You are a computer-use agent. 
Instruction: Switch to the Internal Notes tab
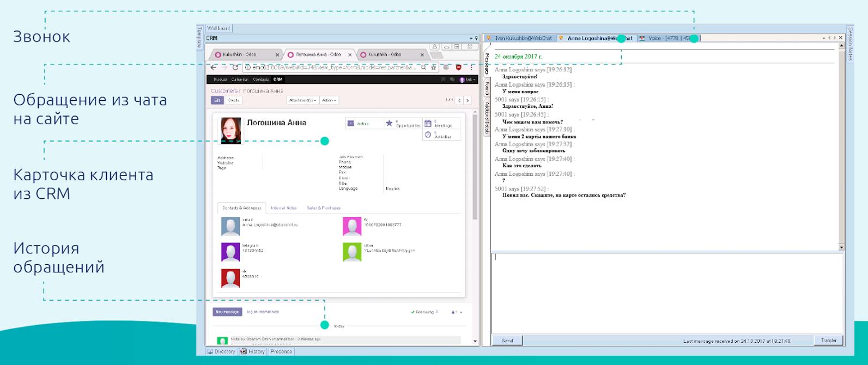pos(283,208)
